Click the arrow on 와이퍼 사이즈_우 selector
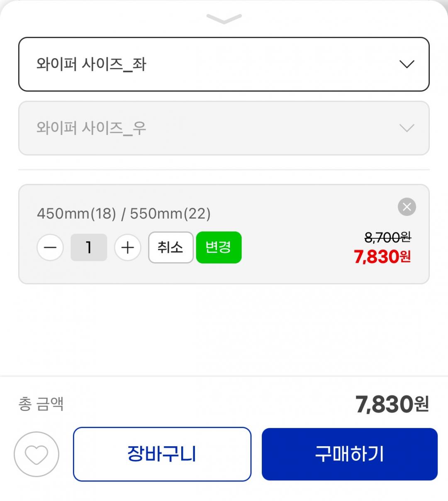The image size is (448, 501). coord(407,128)
